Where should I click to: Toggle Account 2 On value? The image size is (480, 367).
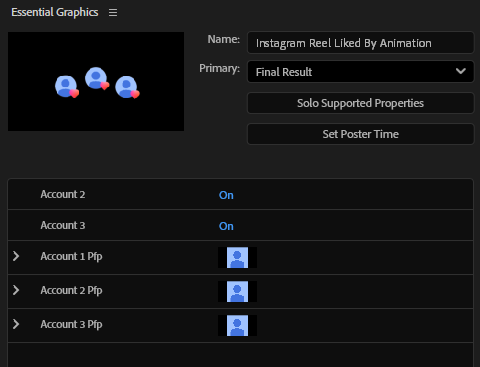point(226,195)
